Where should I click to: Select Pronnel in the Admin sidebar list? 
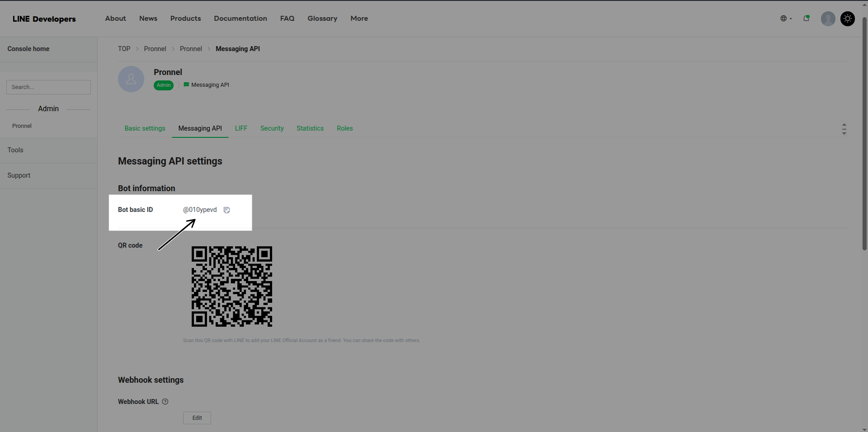pyautogui.click(x=22, y=126)
